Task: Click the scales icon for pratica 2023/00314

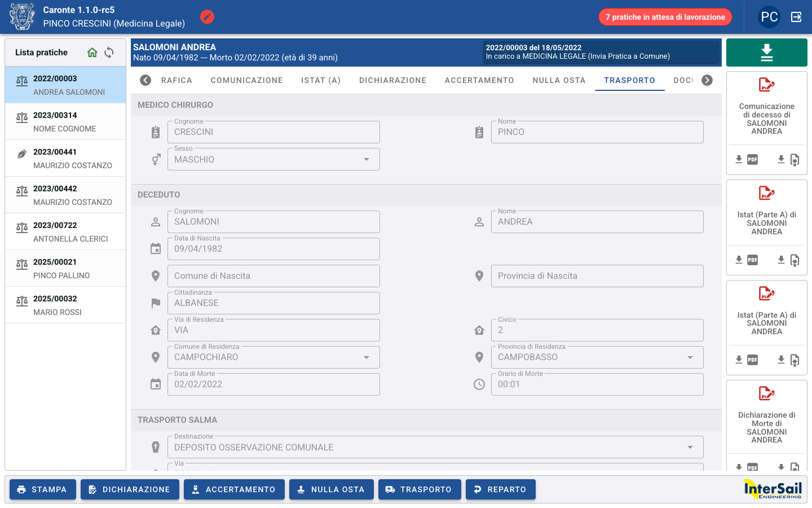Action: pos(22,117)
